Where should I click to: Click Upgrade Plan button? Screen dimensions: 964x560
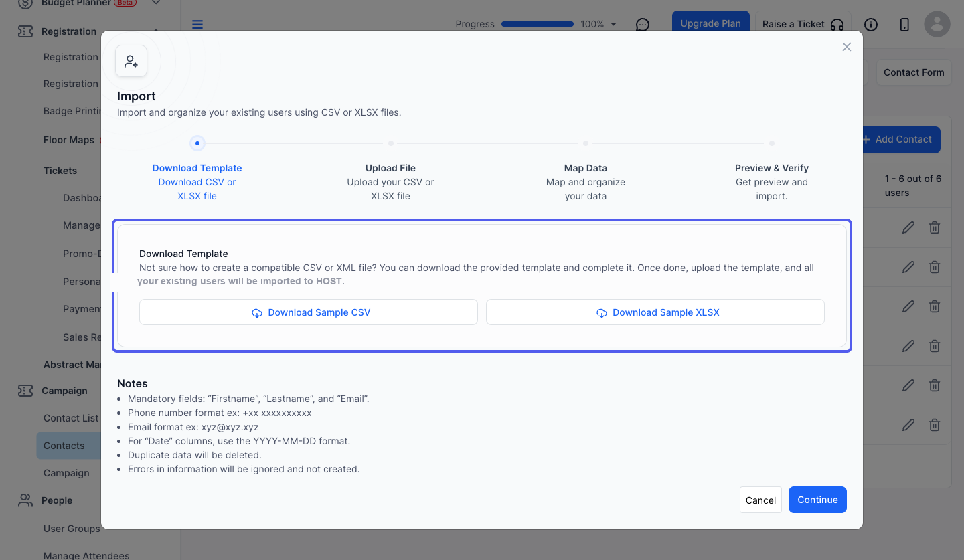point(710,23)
